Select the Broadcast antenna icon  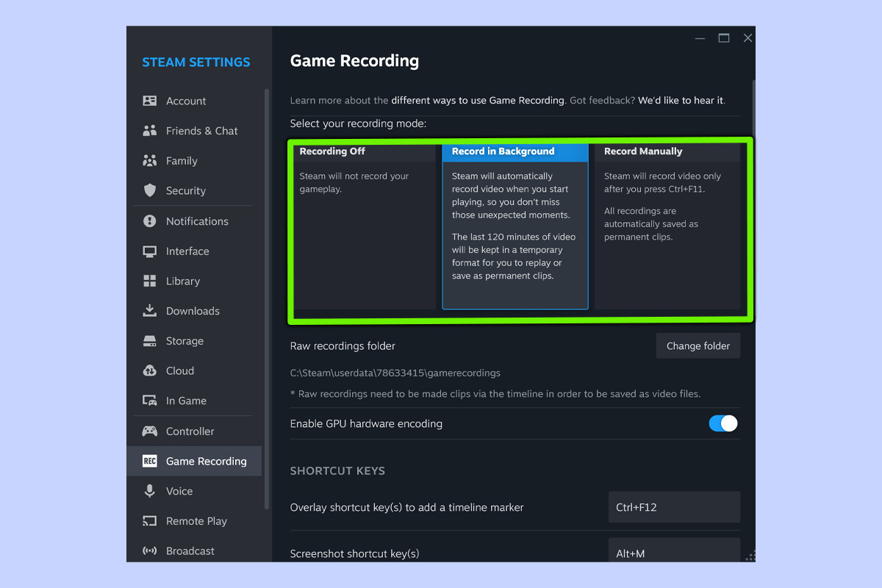tap(149, 551)
